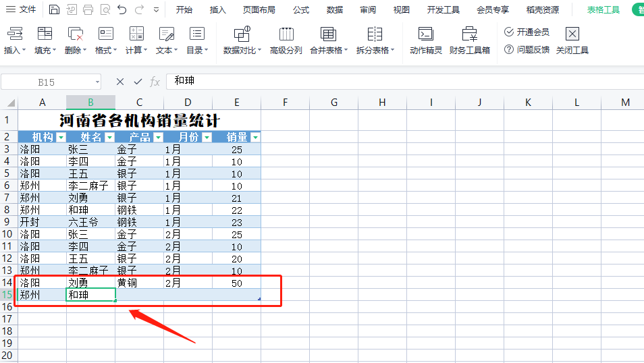Image resolution: width=644 pixels, height=363 pixels.
Task: Select the 表格工具 tab
Action: (603, 10)
